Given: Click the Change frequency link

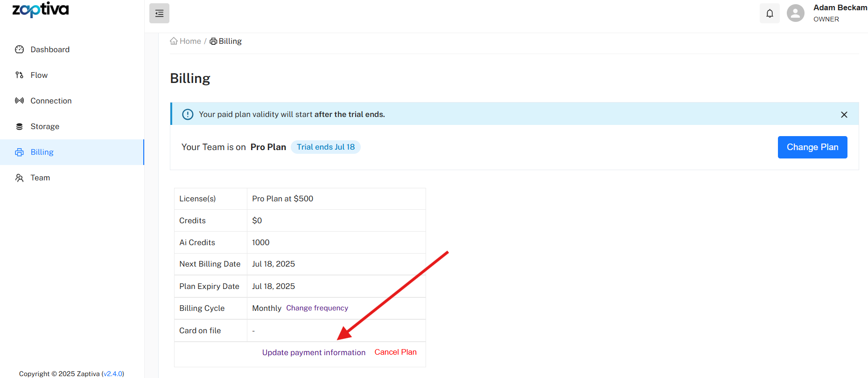Looking at the screenshot, I should click(x=317, y=308).
